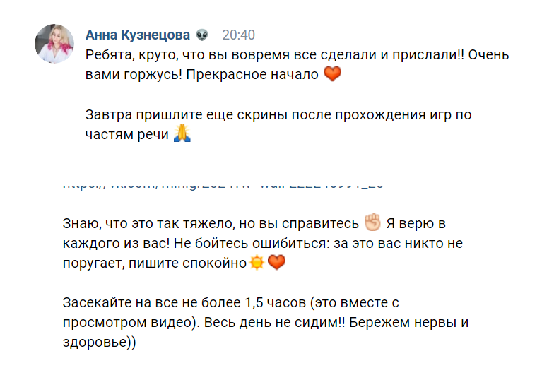Click the orange heart after "Прекрасное начало"
Image resolution: width=554 pixels, height=392 pixels.
pos(332,73)
